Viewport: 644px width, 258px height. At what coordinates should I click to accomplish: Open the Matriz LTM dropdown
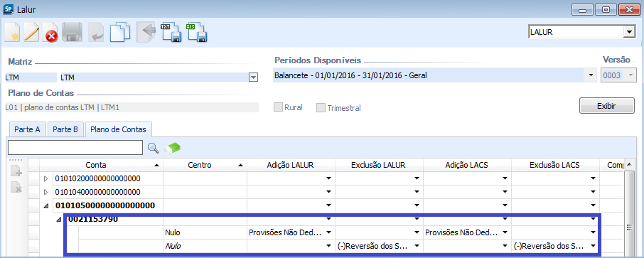click(x=254, y=77)
